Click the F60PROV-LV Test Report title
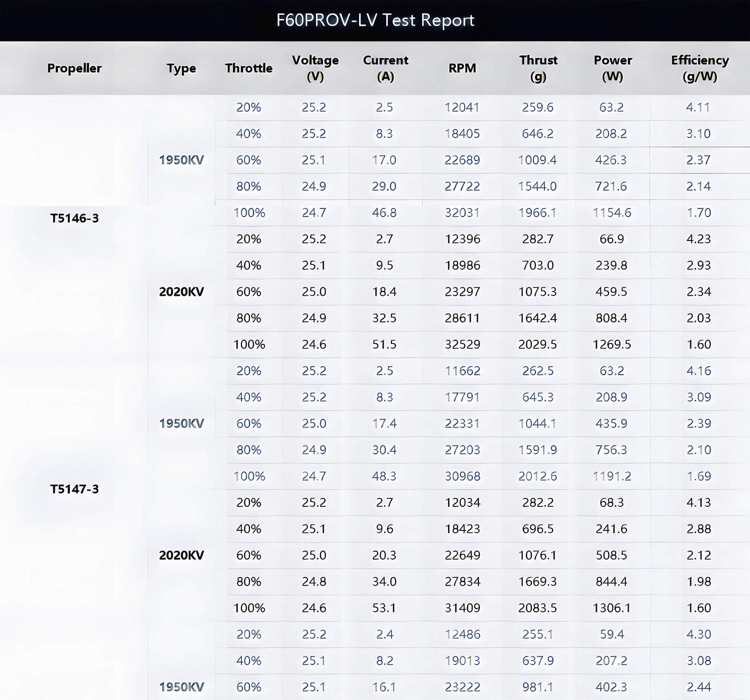The height and width of the screenshot is (700, 750). click(375, 20)
